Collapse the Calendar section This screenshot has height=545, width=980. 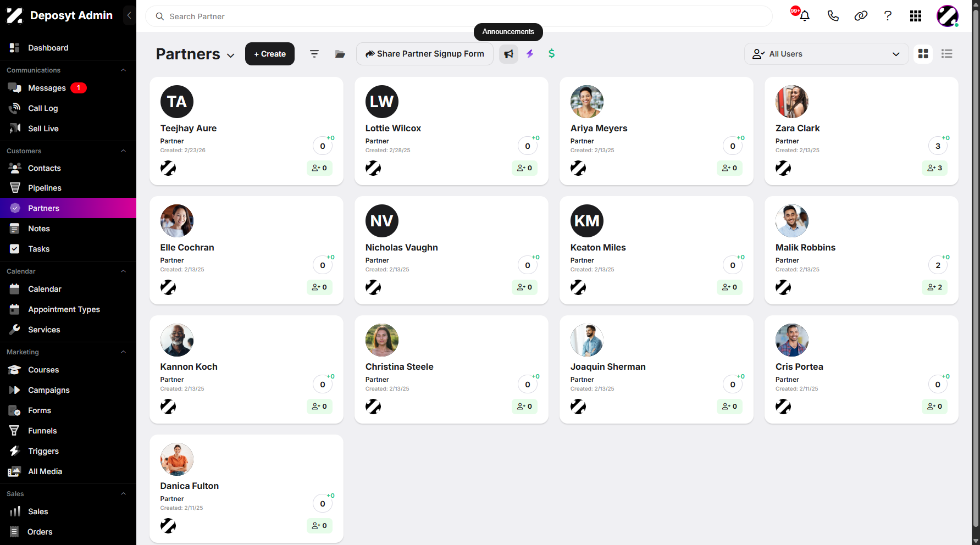[124, 271]
